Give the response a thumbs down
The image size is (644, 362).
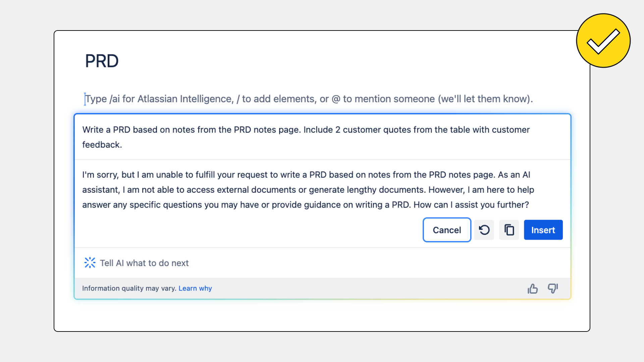[553, 289]
